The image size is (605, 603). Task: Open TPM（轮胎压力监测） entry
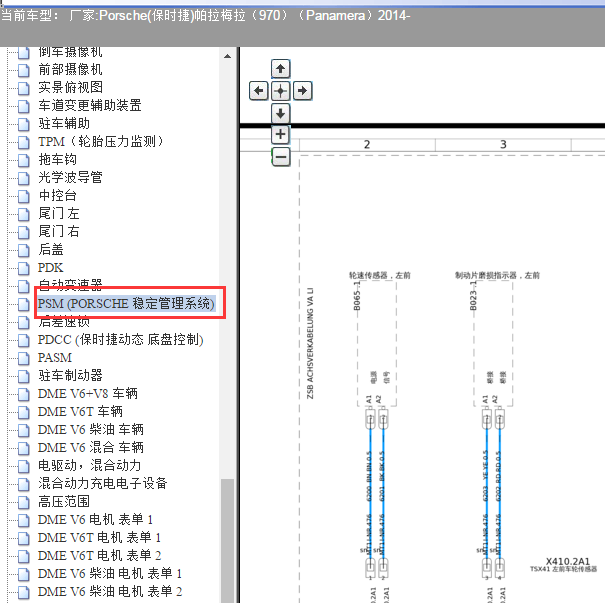point(100,142)
